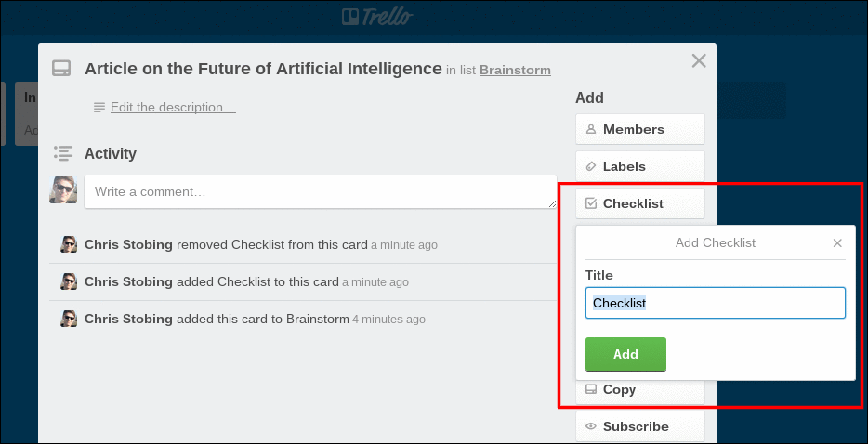Toggle Subscribe on this card
This screenshot has width=868, height=444.
(639, 426)
